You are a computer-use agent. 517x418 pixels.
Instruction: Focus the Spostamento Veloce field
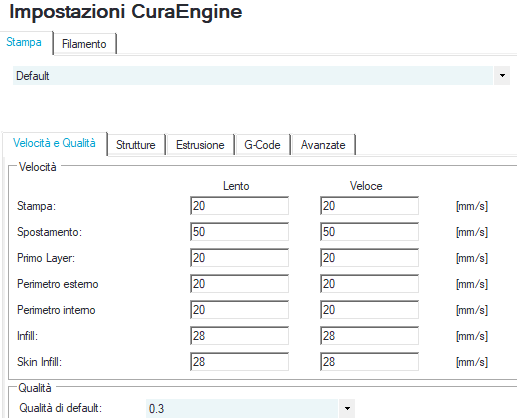click(x=369, y=232)
